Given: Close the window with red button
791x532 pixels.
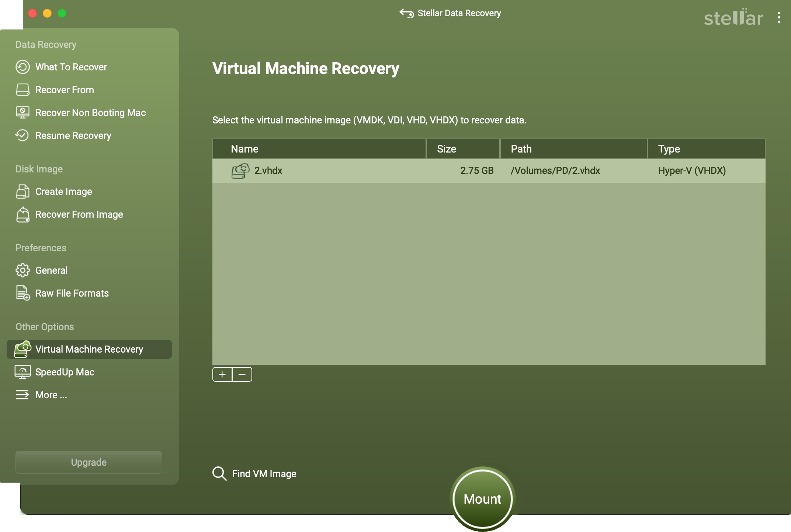Looking at the screenshot, I should (32, 13).
